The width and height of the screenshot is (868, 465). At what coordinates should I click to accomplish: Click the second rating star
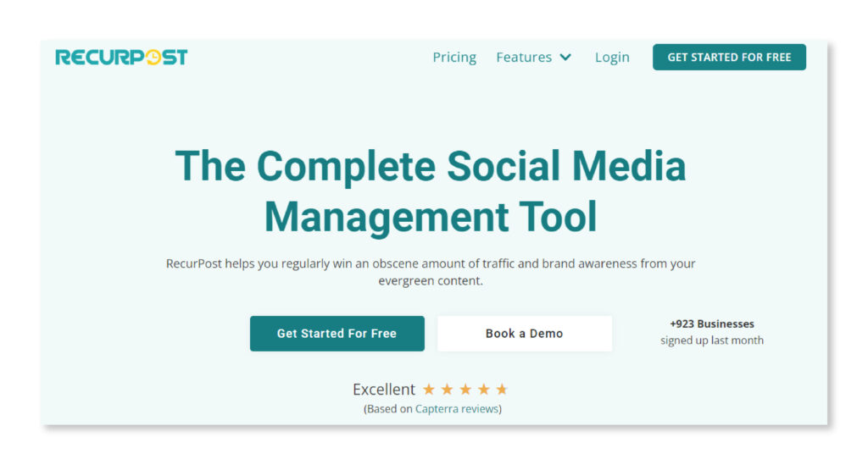coord(447,390)
